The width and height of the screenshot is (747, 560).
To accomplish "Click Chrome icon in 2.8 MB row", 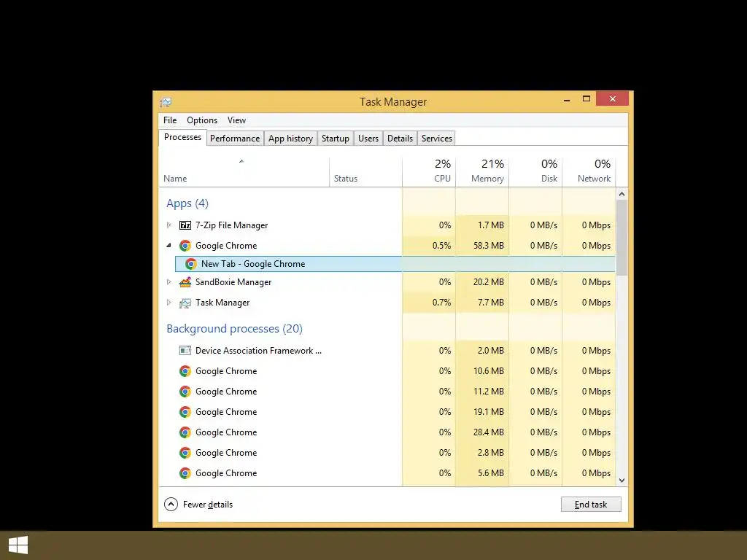I will 185,453.
